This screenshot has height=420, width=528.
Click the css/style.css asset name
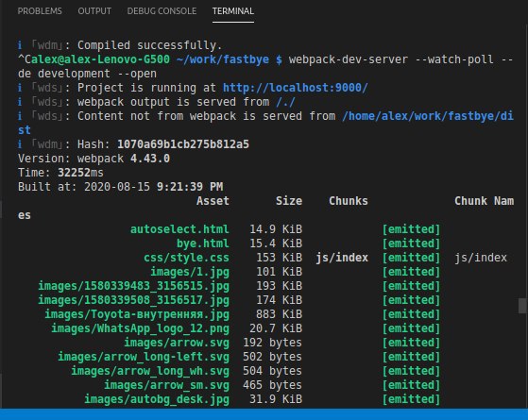point(186,258)
